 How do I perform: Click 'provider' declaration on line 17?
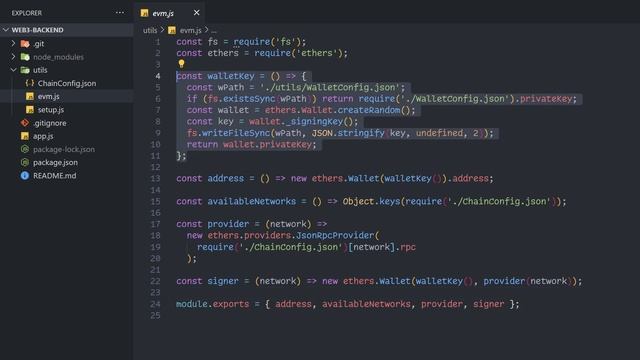click(x=228, y=224)
